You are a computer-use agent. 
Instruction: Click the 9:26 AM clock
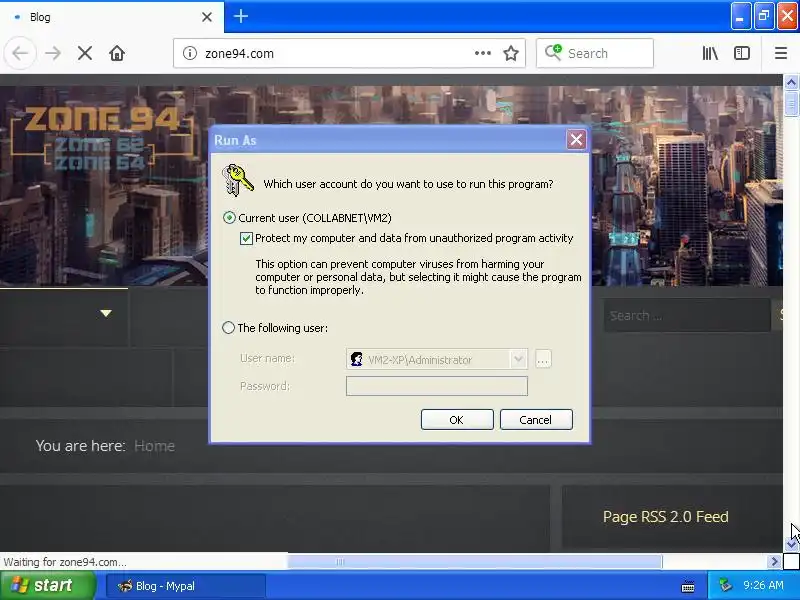coord(763,585)
